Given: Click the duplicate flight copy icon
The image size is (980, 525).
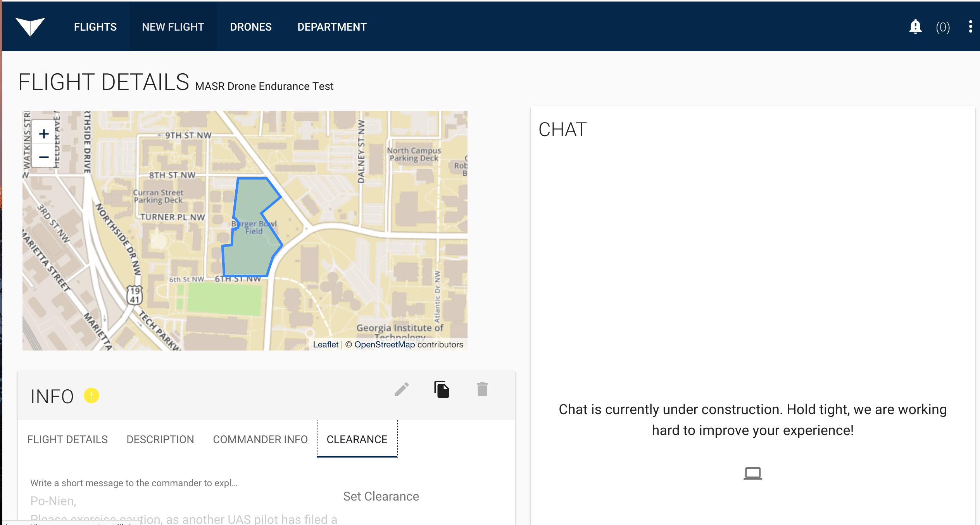Looking at the screenshot, I should point(442,389).
